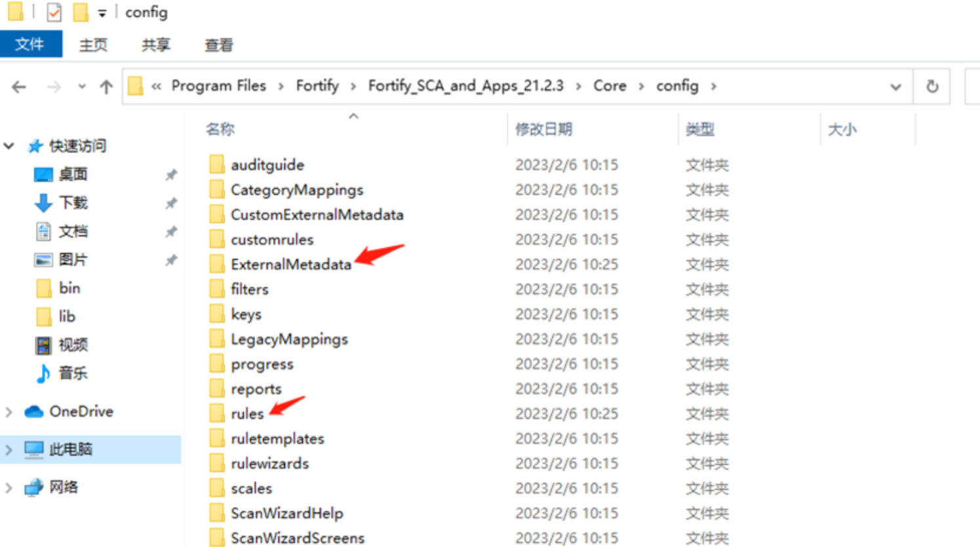
Task: Select the LegacyMappings folder icon
Action: 217,339
